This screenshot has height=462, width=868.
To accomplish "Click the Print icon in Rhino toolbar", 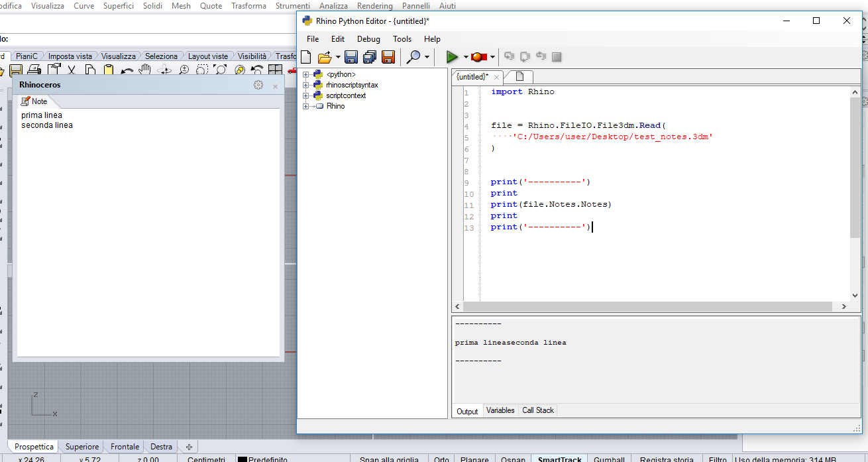I will [34, 70].
